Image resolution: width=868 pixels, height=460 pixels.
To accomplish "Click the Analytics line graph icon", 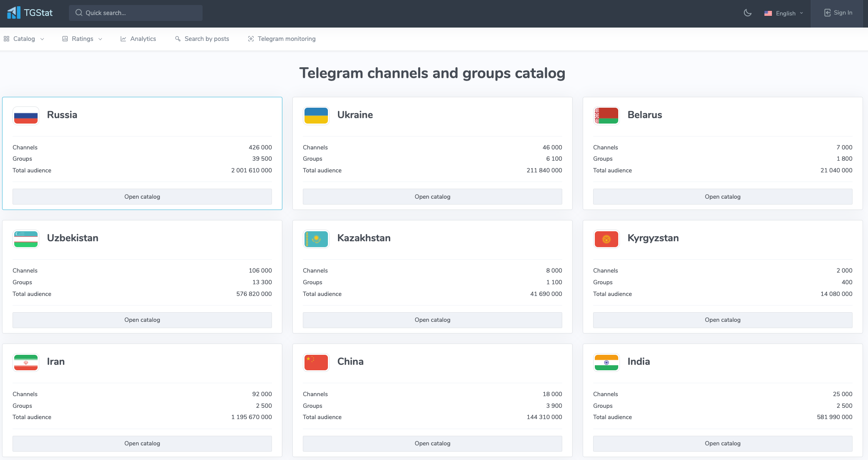I will click(x=123, y=39).
